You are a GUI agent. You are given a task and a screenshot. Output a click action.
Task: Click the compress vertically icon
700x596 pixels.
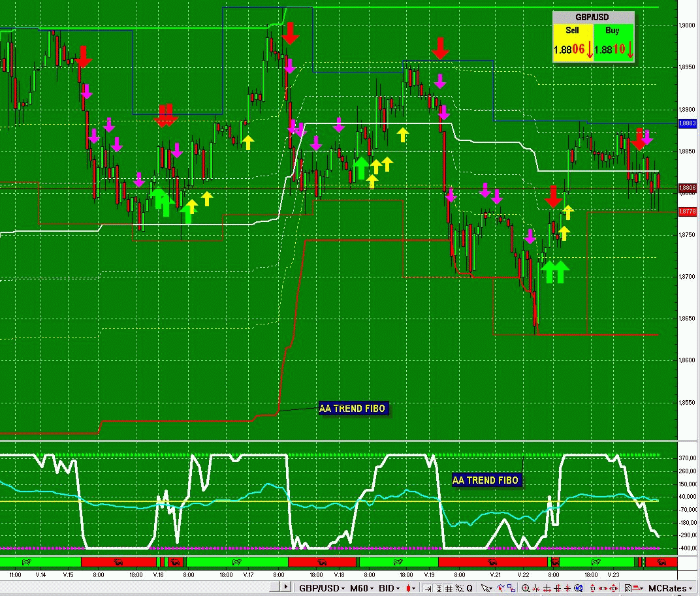[567, 588]
